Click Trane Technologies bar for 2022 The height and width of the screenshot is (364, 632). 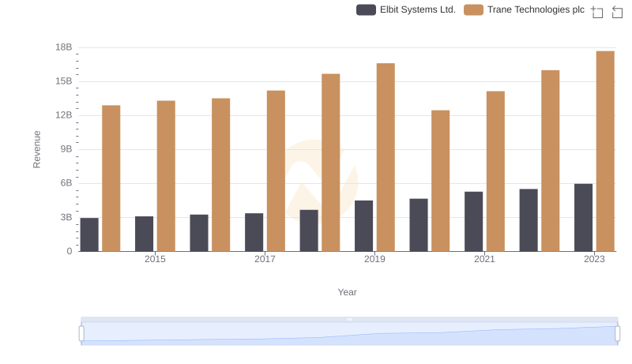(x=550, y=161)
